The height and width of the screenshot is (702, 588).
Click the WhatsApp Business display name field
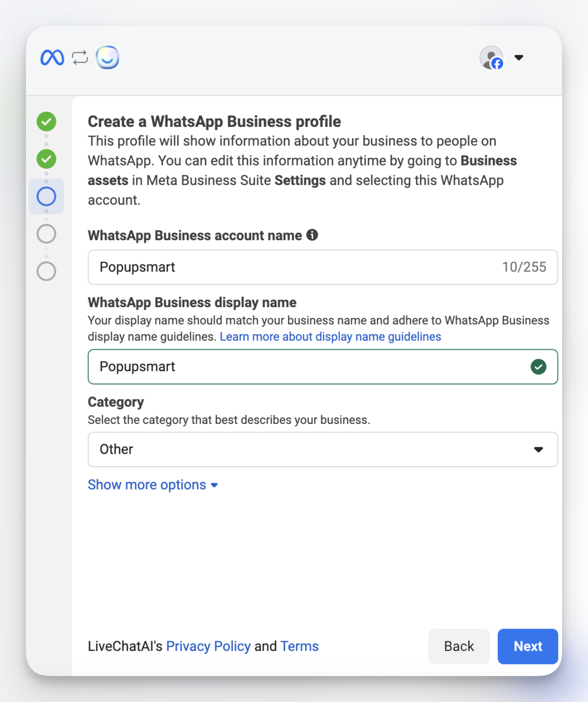[308, 367]
